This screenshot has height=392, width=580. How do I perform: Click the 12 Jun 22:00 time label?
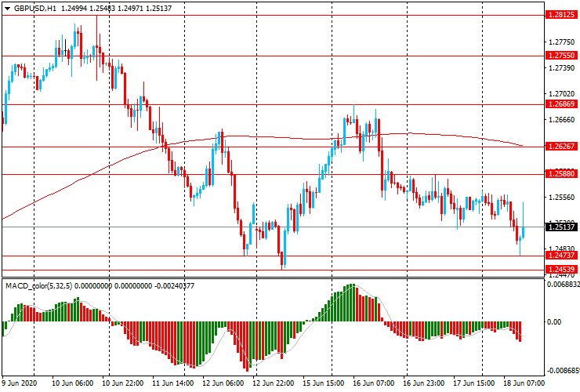click(274, 383)
